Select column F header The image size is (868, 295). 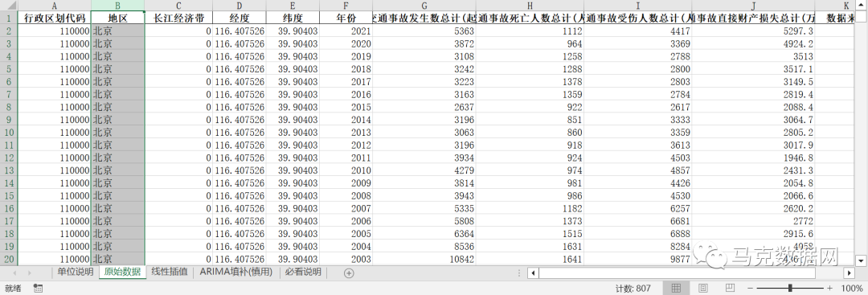(x=346, y=5)
